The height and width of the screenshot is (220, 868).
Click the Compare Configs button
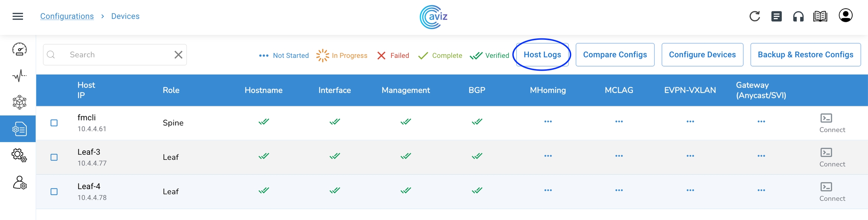pyautogui.click(x=615, y=55)
